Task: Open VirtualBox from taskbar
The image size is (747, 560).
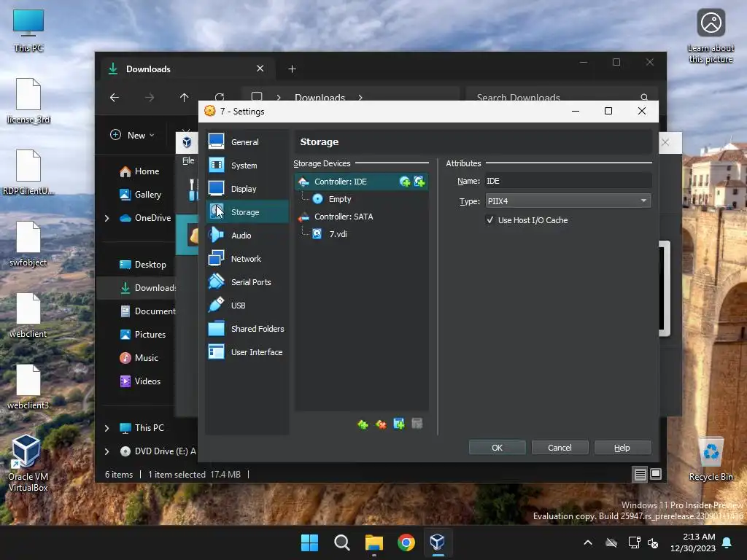Action: point(438,542)
